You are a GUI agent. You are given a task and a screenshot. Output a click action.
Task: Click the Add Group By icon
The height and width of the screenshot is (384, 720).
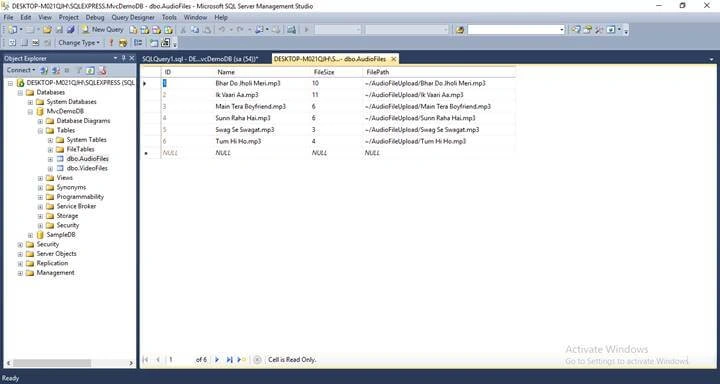tap(138, 43)
